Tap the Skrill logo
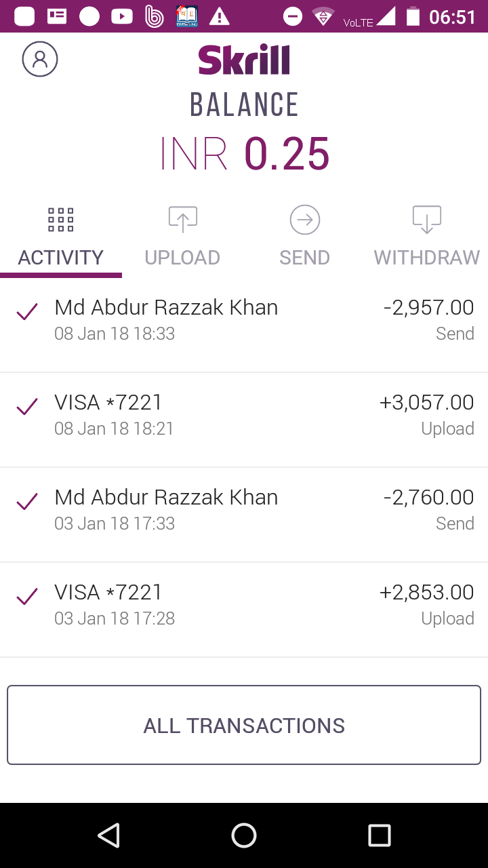This screenshot has width=488, height=868. pos(244,60)
